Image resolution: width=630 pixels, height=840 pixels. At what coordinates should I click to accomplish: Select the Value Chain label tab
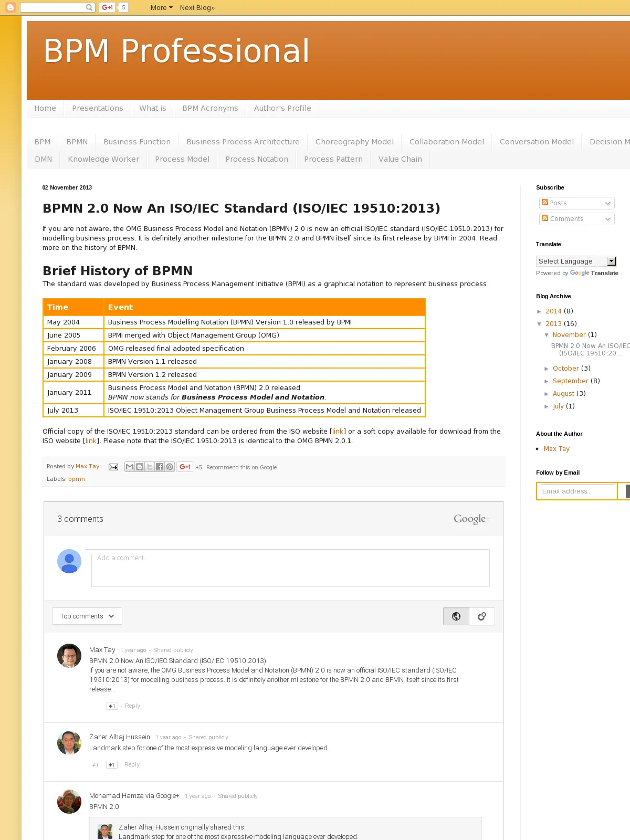click(x=400, y=159)
